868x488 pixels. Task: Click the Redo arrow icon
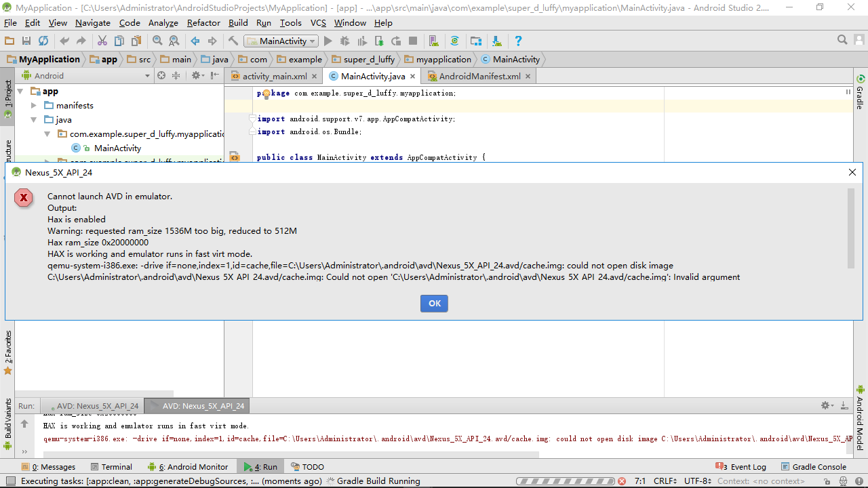click(81, 41)
